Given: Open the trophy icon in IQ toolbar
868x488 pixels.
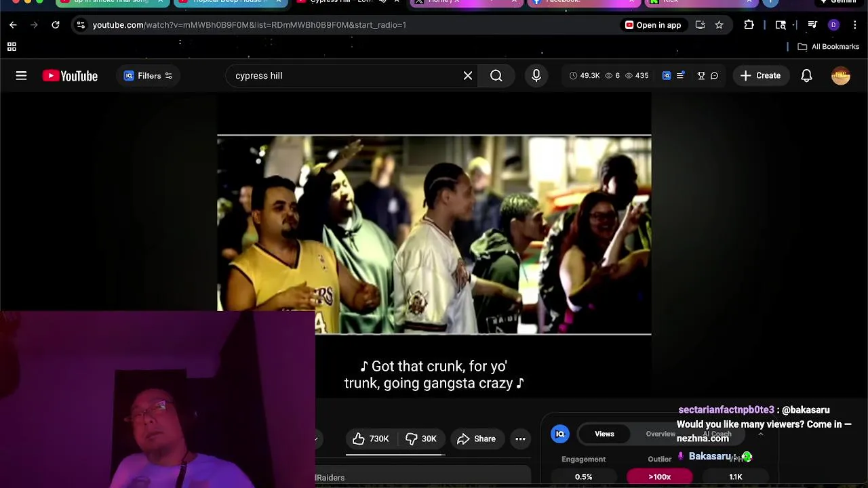Looking at the screenshot, I should pos(701,76).
